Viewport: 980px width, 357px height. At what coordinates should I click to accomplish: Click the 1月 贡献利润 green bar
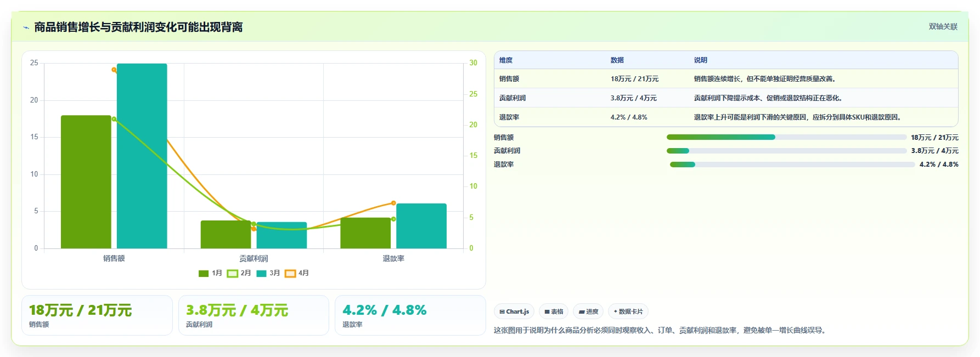226,234
